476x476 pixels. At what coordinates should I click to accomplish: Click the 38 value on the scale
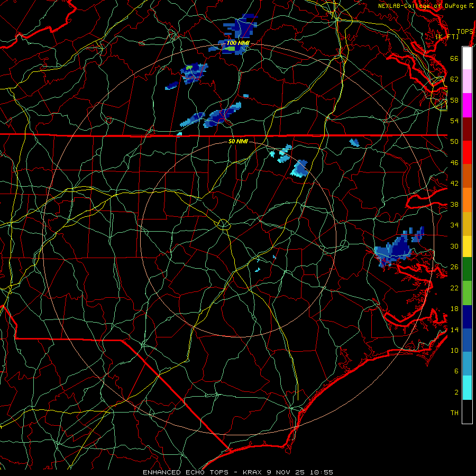pyautogui.click(x=454, y=204)
